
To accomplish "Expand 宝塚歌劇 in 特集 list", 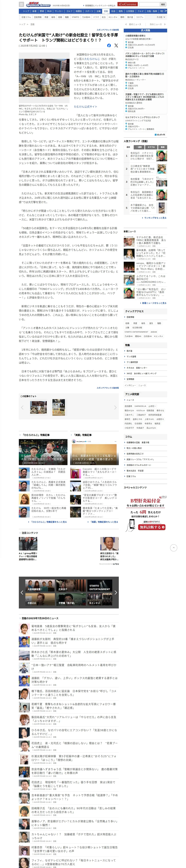I will (x=145, y=379).
